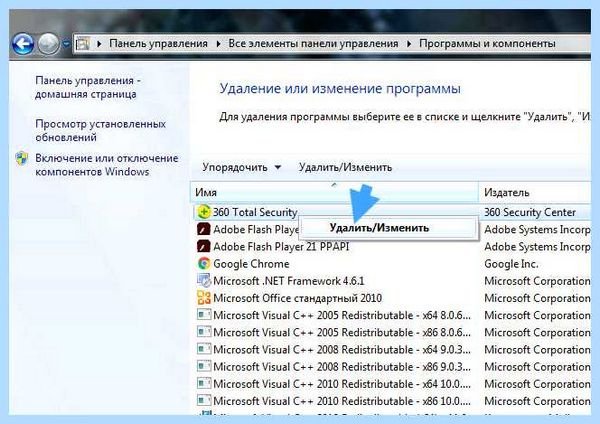Viewport: 600px width, 424px height.
Task: Click Adobe Flash Player 21 PPAPI icon
Action: [x=204, y=246]
